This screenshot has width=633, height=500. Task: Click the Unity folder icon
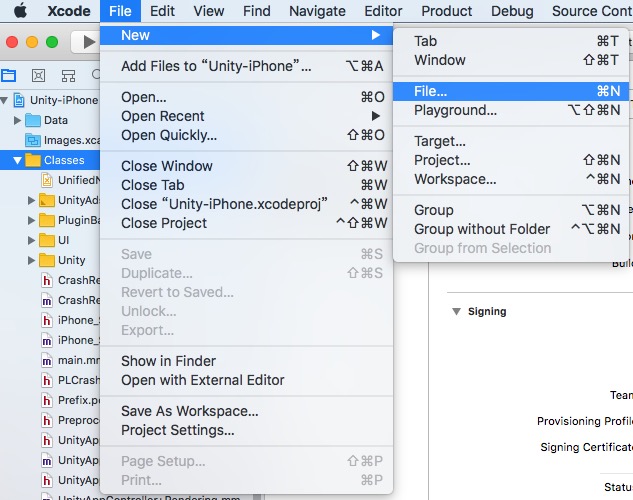pos(47,260)
